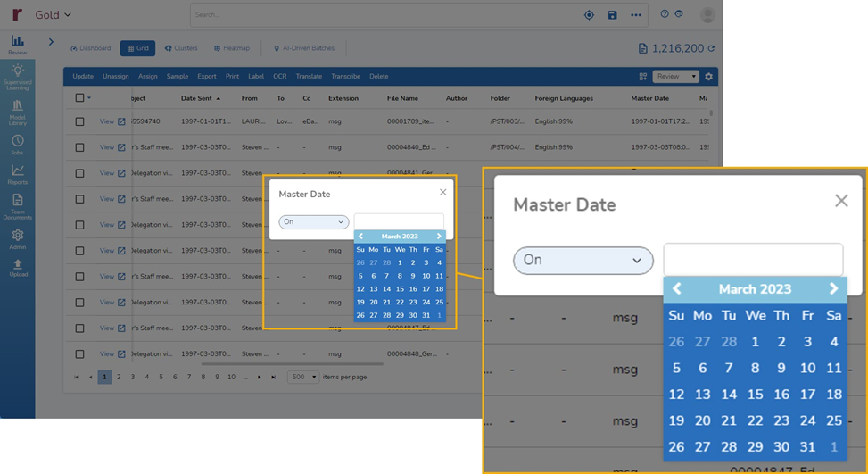Image resolution: width=868 pixels, height=474 pixels.
Task: Switch to the AI-Driven Batches tab
Action: point(304,48)
